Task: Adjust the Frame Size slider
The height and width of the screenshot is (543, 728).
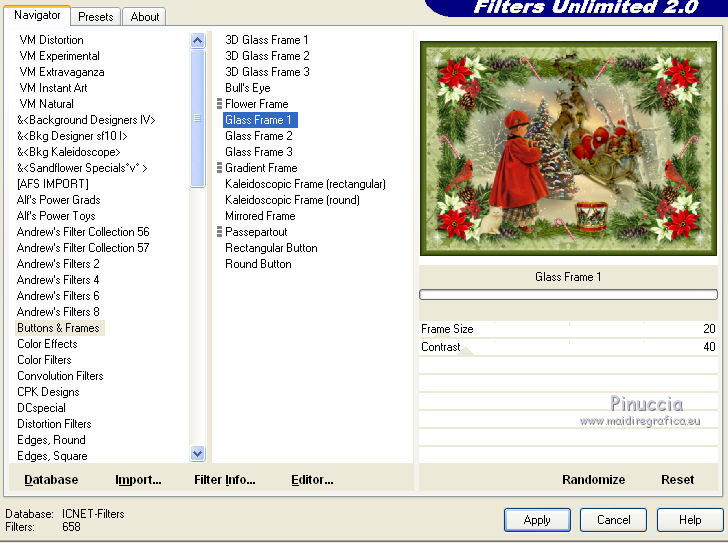Action: coord(568,329)
